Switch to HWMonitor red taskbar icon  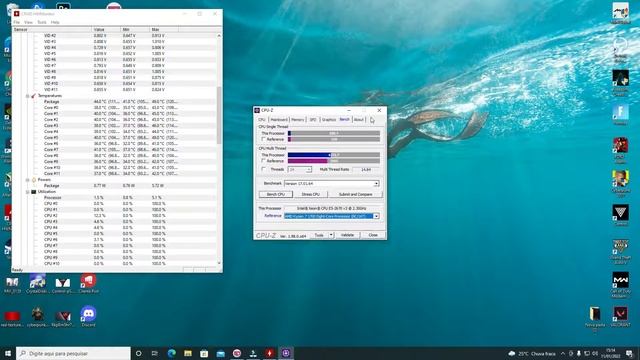tap(269, 353)
